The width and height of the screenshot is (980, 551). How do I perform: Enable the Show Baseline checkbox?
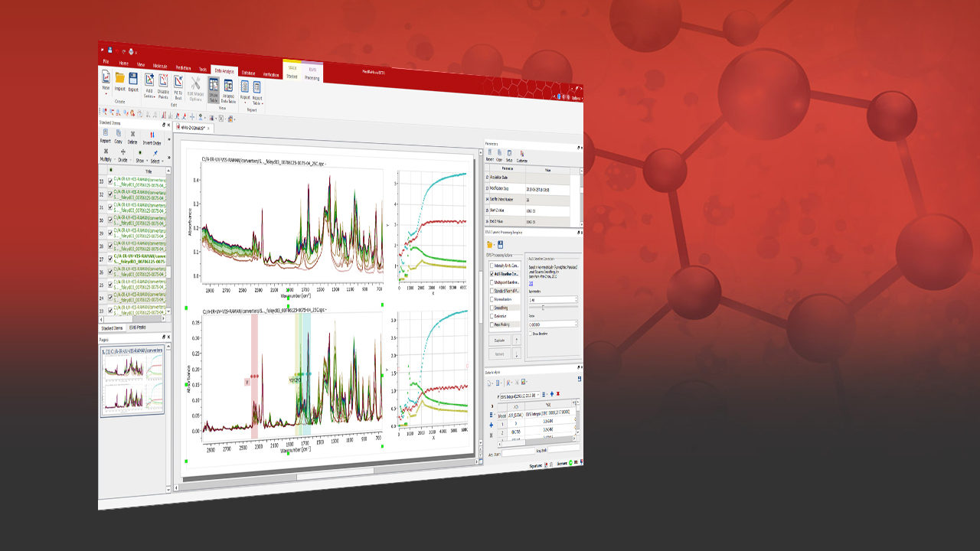click(531, 334)
